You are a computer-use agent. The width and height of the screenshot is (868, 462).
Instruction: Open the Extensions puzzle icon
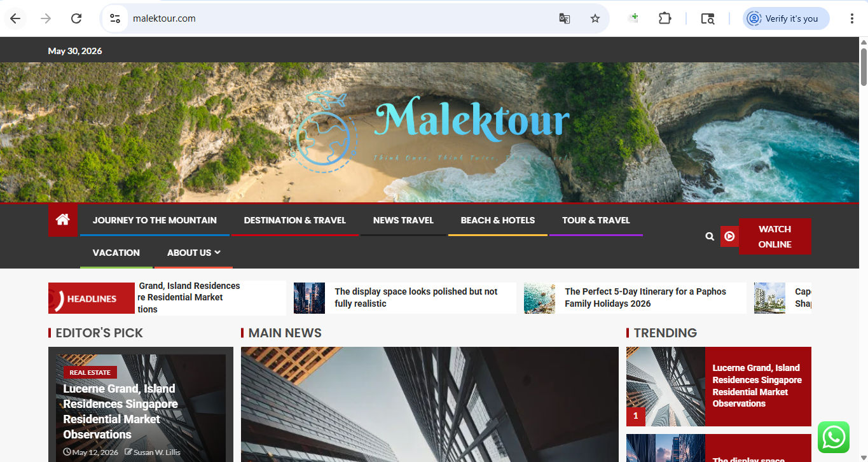(x=665, y=18)
